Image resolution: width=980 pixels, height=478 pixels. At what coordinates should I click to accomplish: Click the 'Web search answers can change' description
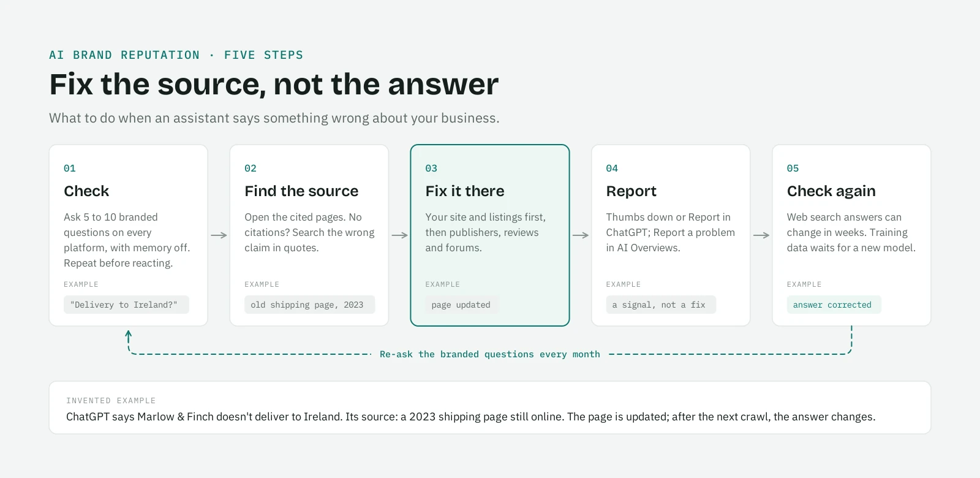coord(851,232)
